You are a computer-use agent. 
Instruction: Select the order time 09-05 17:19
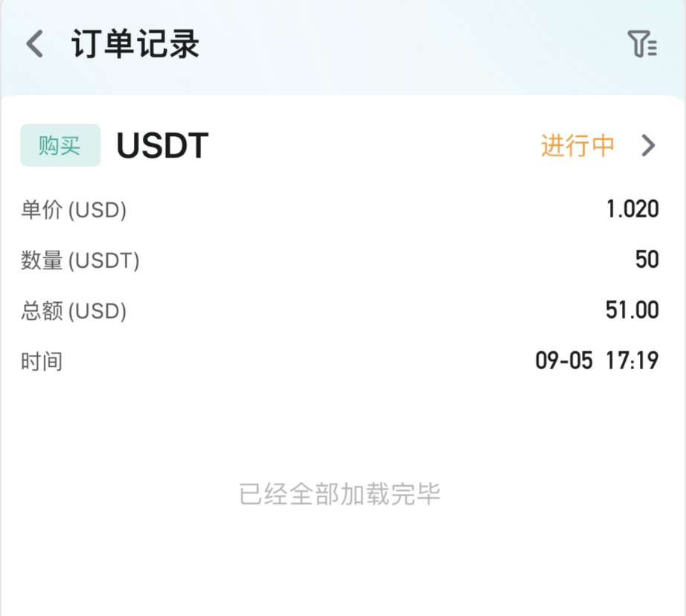coord(597,361)
